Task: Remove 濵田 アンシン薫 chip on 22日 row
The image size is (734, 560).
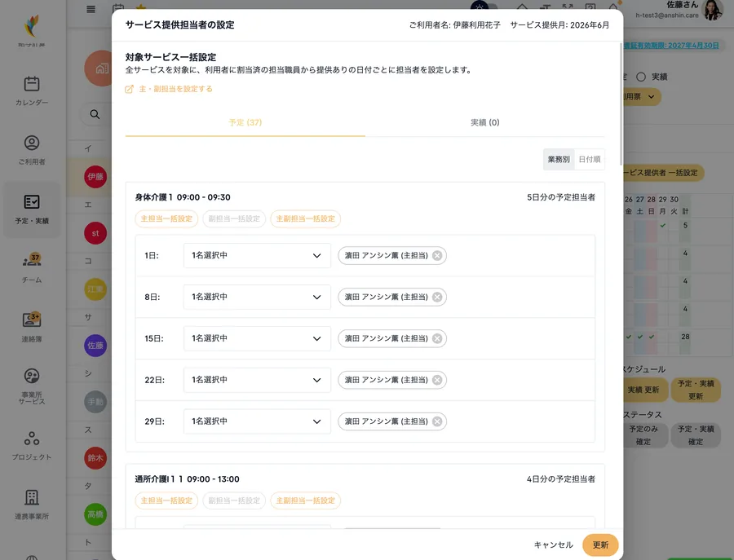Action: tap(437, 380)
